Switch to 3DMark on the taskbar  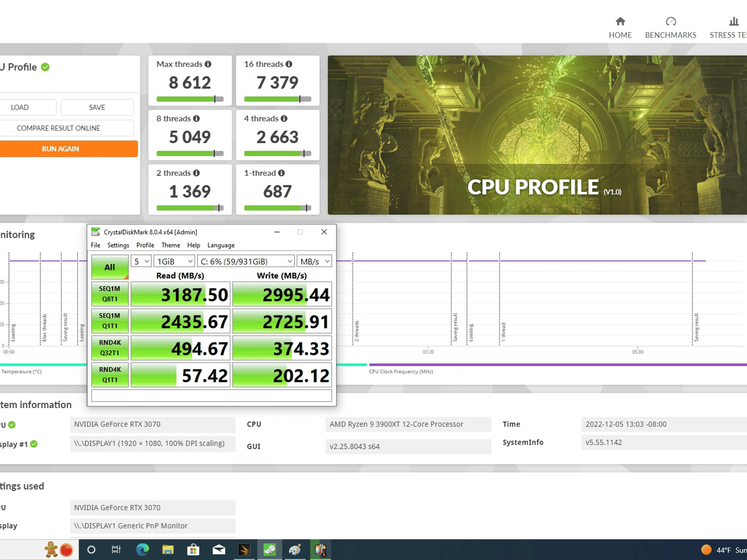click(244, 550)
